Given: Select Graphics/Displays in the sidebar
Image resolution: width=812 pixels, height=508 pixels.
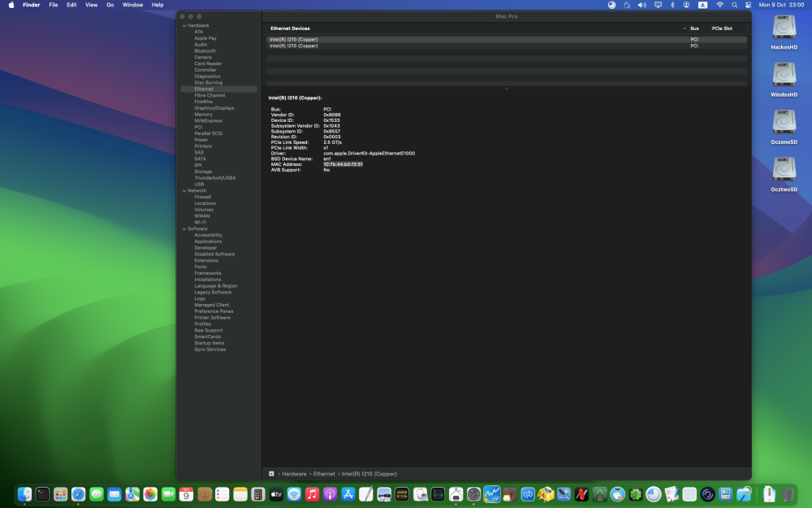Looking at the screenshot, I should click(214, 108).
